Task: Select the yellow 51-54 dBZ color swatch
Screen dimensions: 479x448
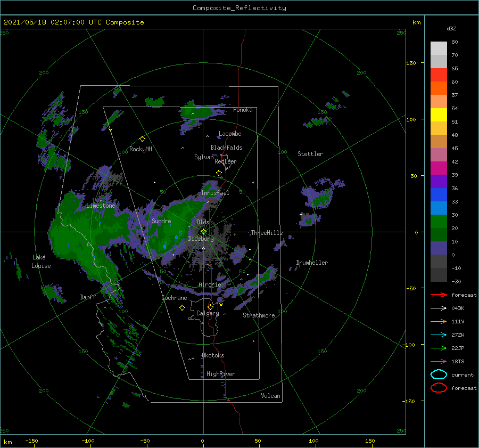Action: tap(439, 115)
